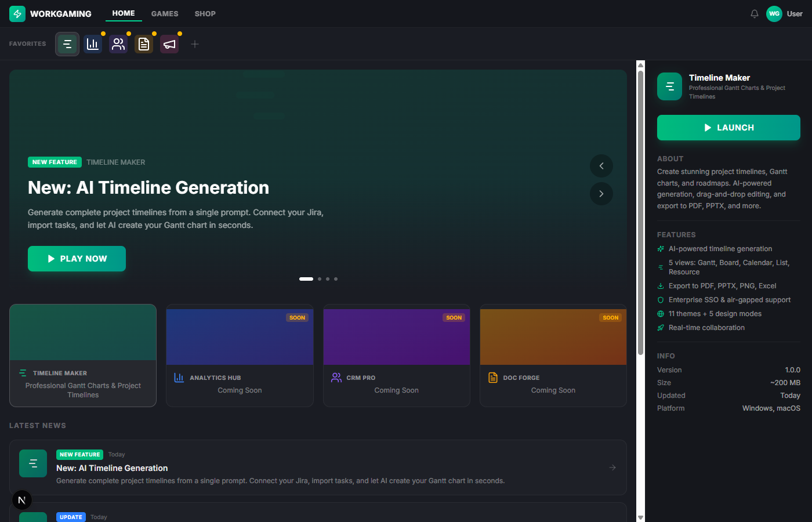The image size is (812, 522).
Task: Advance the carousel with the right arrow
Action: (601, 194)
